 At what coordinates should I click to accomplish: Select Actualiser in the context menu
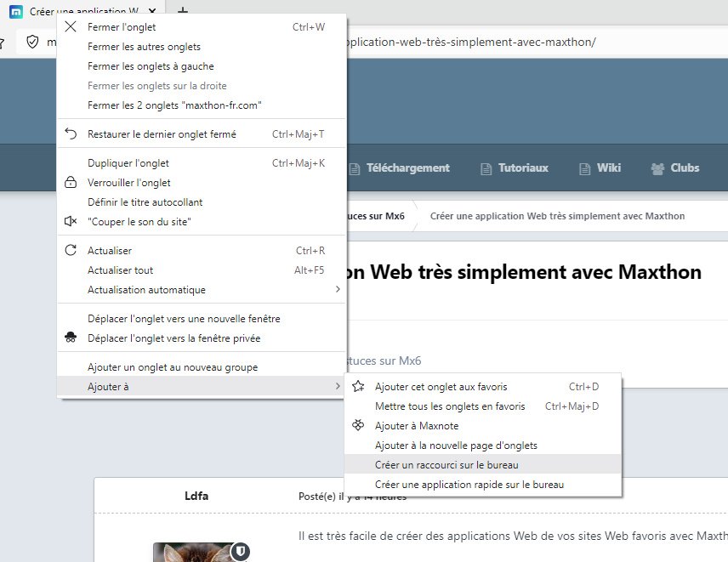pyautogui.click(x=202, y=251)
